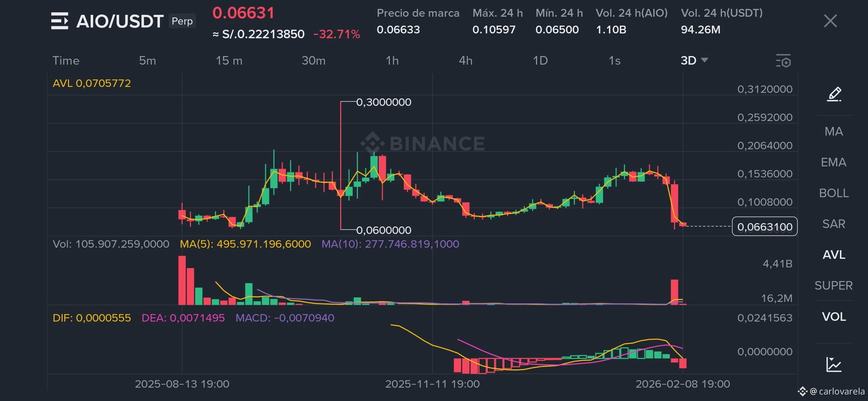
Task: Tap the Máx. 24 h value 0.10597
Action: 494,30
